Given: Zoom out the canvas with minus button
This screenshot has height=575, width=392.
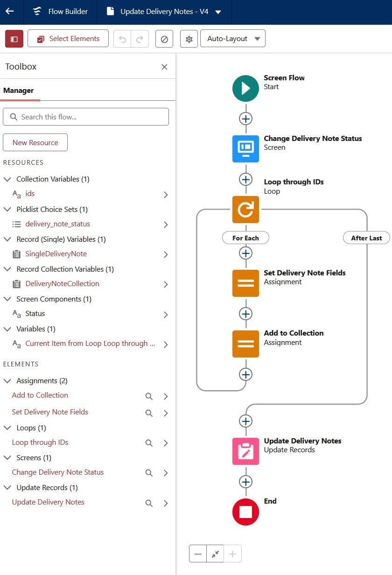Looking at the screenshot, I should click(x=198, y=554).
